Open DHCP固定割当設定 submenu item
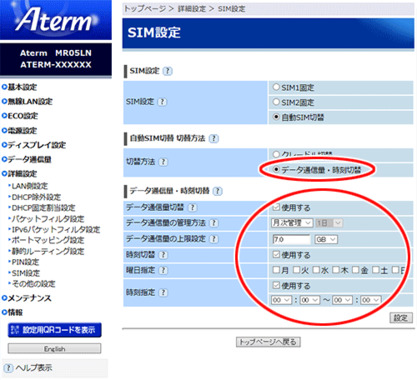Screen dimensions: 417x380 pyautogui.click(x=42, y=208)
